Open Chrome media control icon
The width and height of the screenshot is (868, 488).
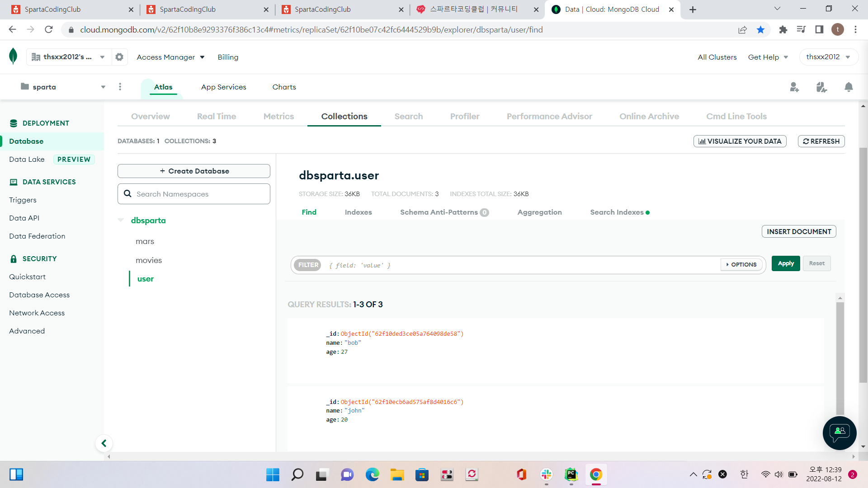click(x=801, y=30)
